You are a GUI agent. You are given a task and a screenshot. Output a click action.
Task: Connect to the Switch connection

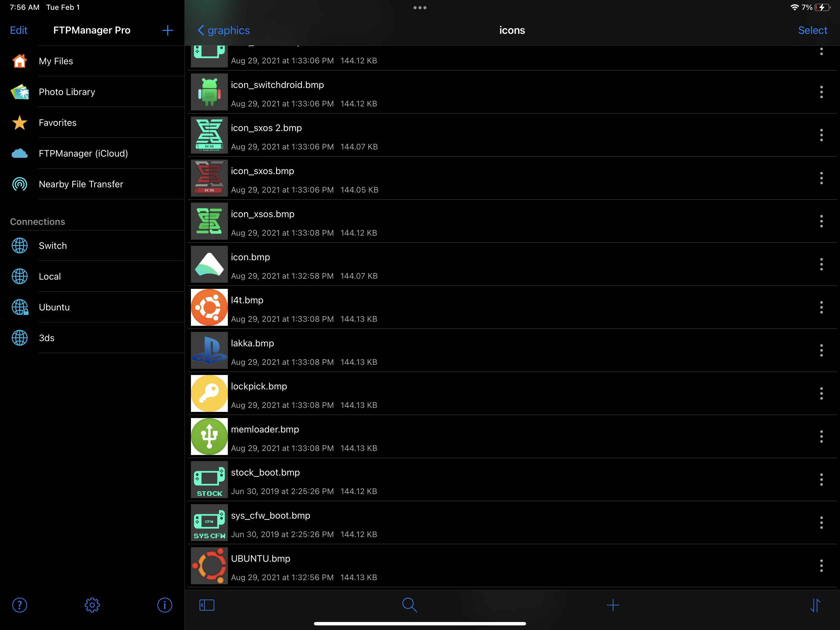(92, 245)
